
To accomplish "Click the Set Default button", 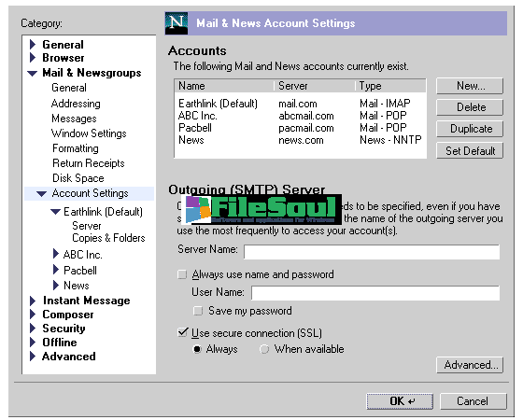I will [470, 151].
